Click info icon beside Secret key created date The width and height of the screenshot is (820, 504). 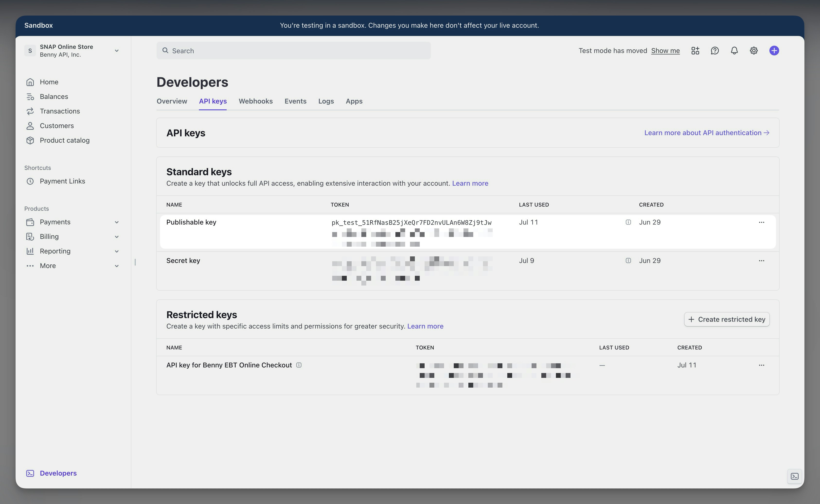[628, 261]
